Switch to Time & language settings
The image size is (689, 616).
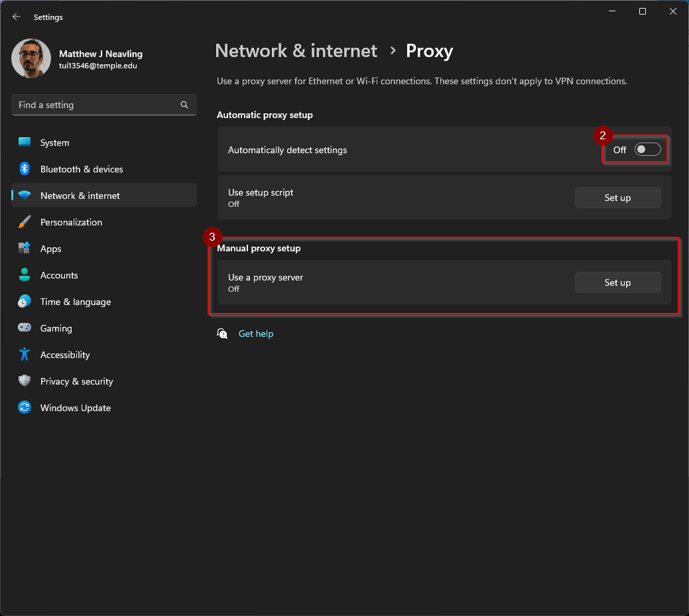[103, 302]
